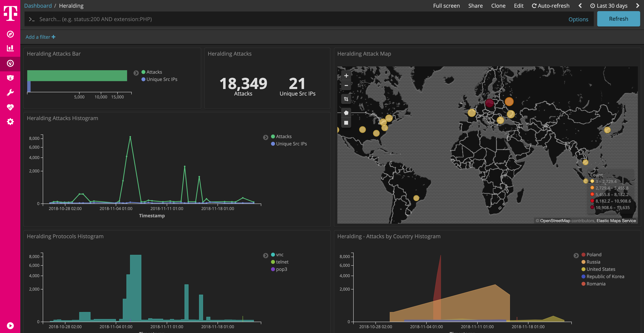The height and width of the screenshot is (333, 644).
Task: Click the bear icon in the sidebar
Action: tap(10, 78)
